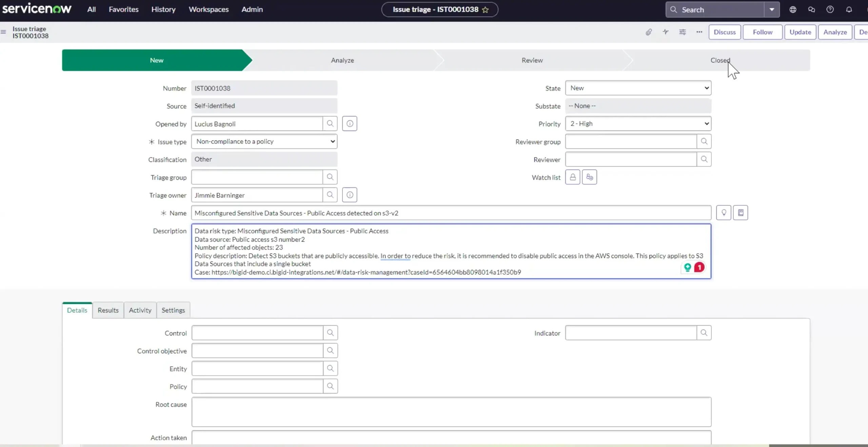Switch to the Activity tab
Screen dimensions: 868x447
(140, 310)
